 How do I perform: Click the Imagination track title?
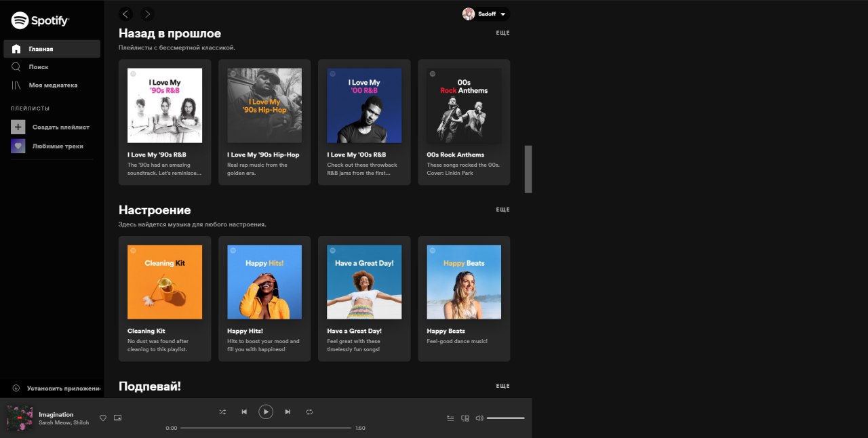(x=56, y=414)
